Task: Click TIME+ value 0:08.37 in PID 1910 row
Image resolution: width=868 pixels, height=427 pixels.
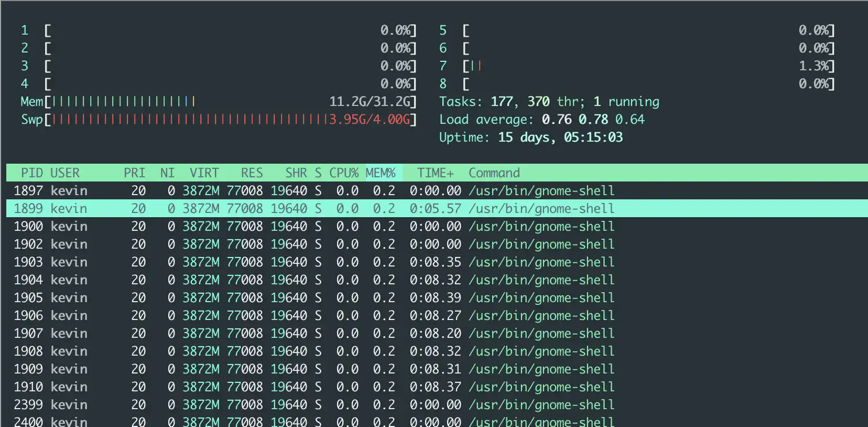Action: click(x=436, y=387)
